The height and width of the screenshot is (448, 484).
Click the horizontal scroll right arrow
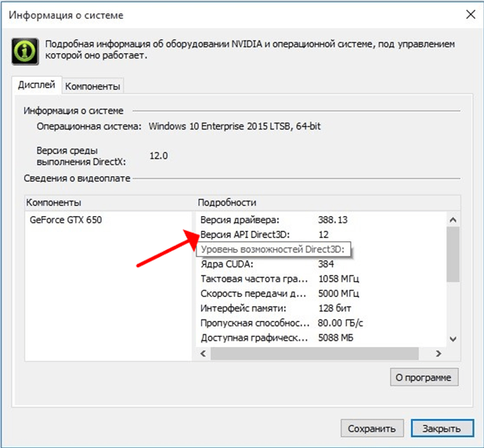pos(439,353)
